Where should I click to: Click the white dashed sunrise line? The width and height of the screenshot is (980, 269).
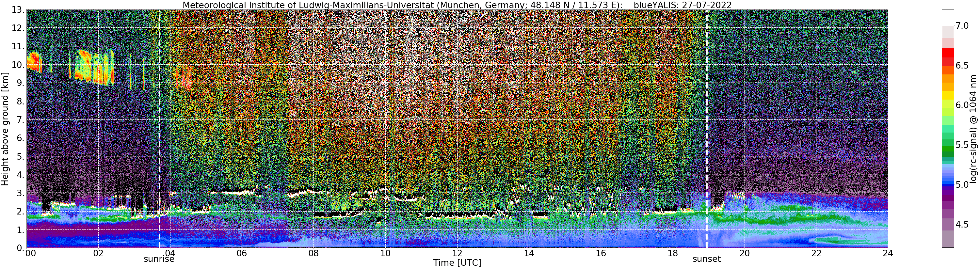coord(159,129)
